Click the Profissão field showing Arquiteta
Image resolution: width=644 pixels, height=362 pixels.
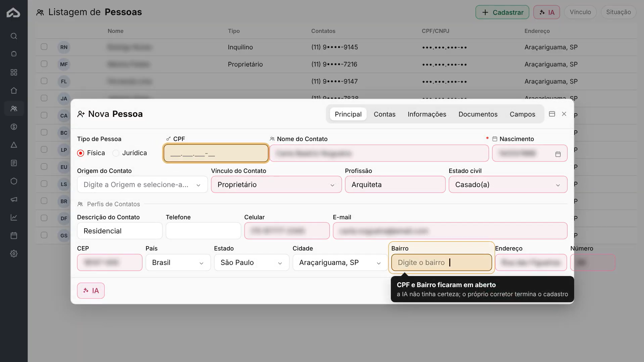(x=395, y=184)
